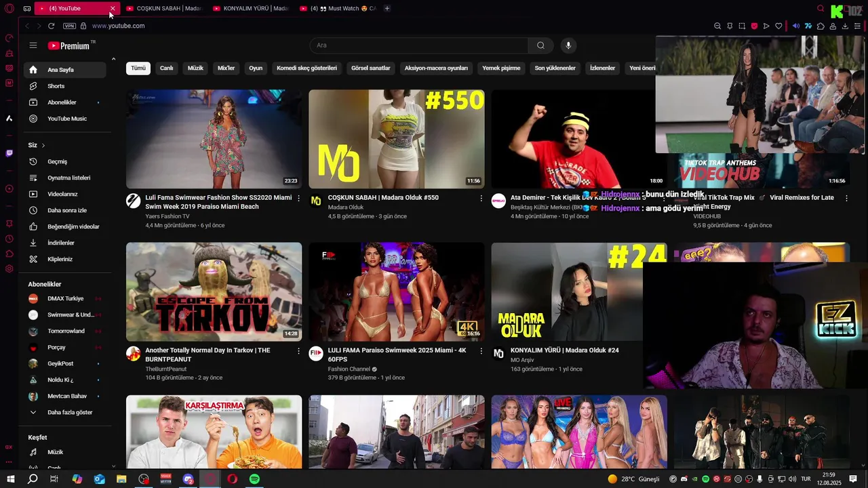Select the Mix'ler filter chip
Viewport: 868px width, 488px height.
pos(226,68)
